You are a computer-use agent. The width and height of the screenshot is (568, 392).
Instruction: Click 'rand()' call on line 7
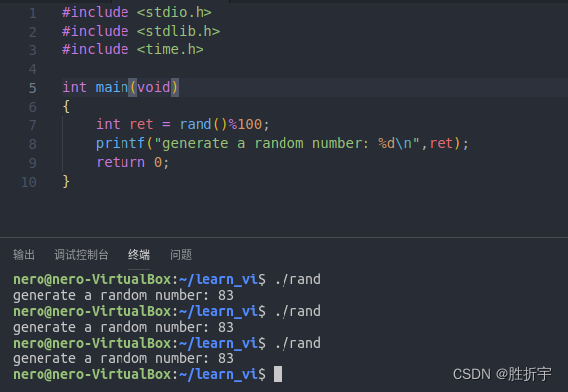203,124
